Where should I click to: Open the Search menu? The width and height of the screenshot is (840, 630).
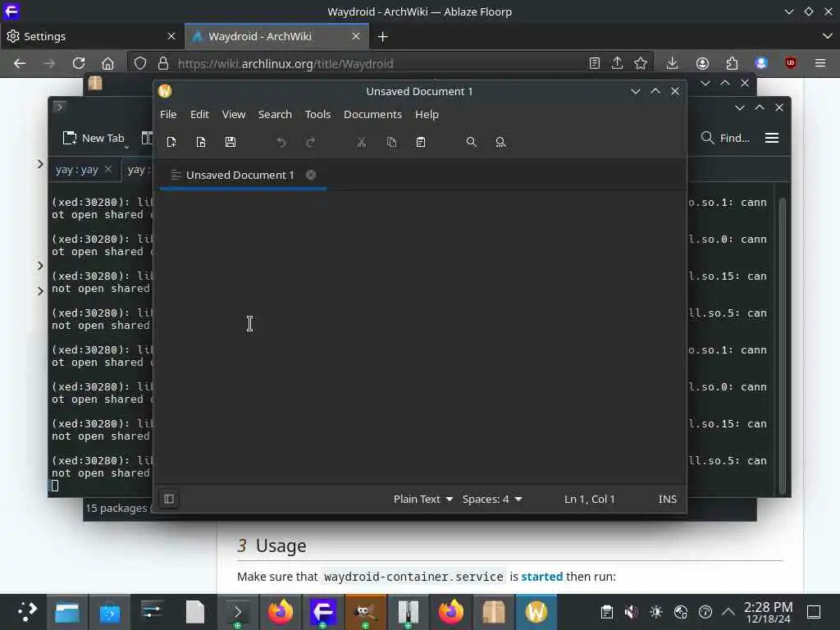(x=275, y=114)
